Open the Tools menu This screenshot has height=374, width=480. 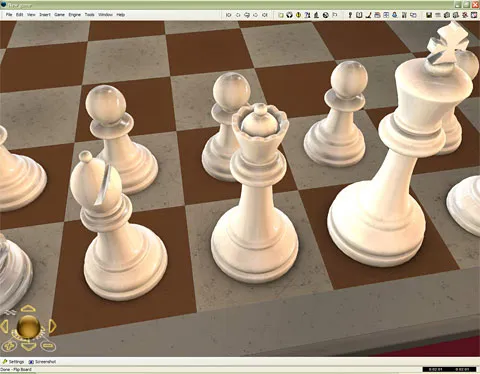tap(89, 15)
